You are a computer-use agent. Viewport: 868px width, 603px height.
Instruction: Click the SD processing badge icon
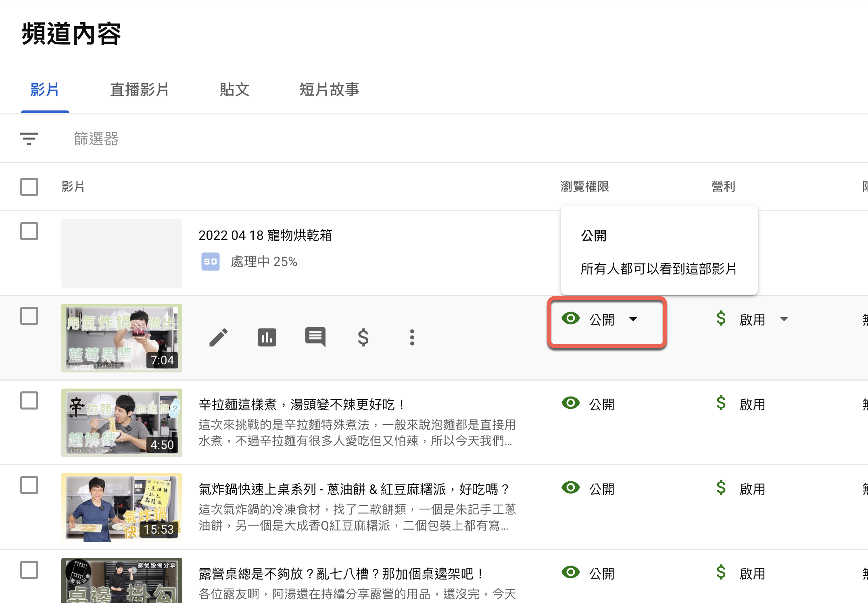[210, 262]
